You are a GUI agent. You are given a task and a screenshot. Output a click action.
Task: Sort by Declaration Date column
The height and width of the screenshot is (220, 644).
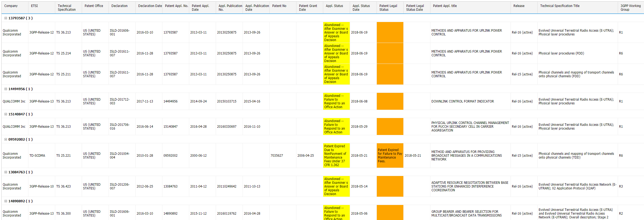[149, 8]
